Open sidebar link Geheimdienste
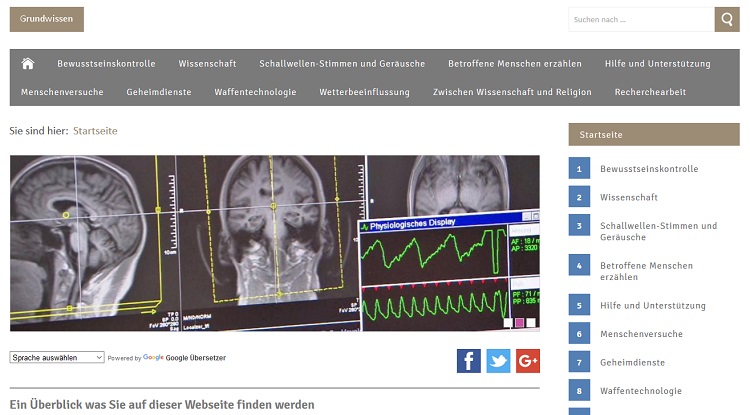 click(x=632, y=363)
